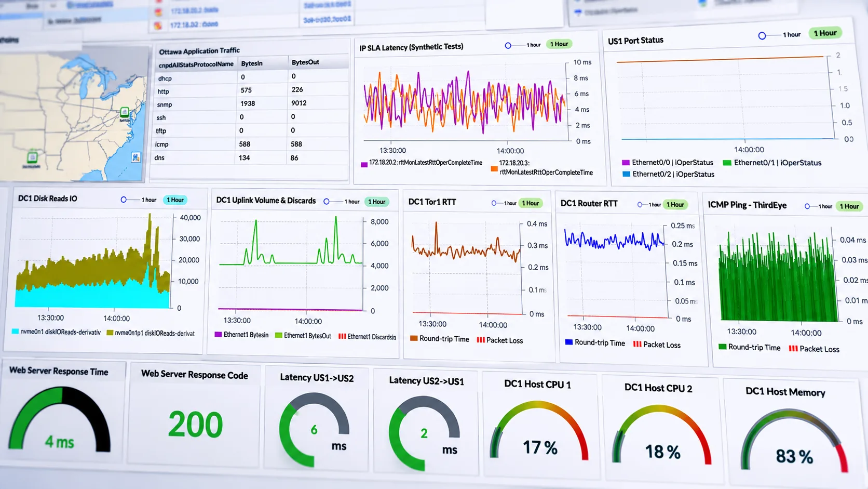Toggle the 1 hour switch in DC1 Router RTT panel
Screen dimensions: 868x489
pyautogui.click(x=642, y=205)
